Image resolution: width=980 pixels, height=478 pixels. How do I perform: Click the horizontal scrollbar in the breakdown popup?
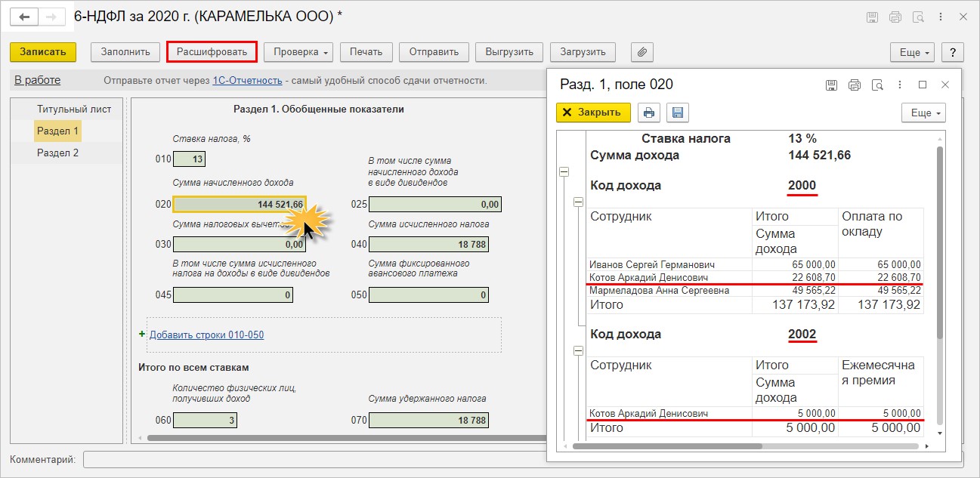pyautogui.click(x=667, y=446)
